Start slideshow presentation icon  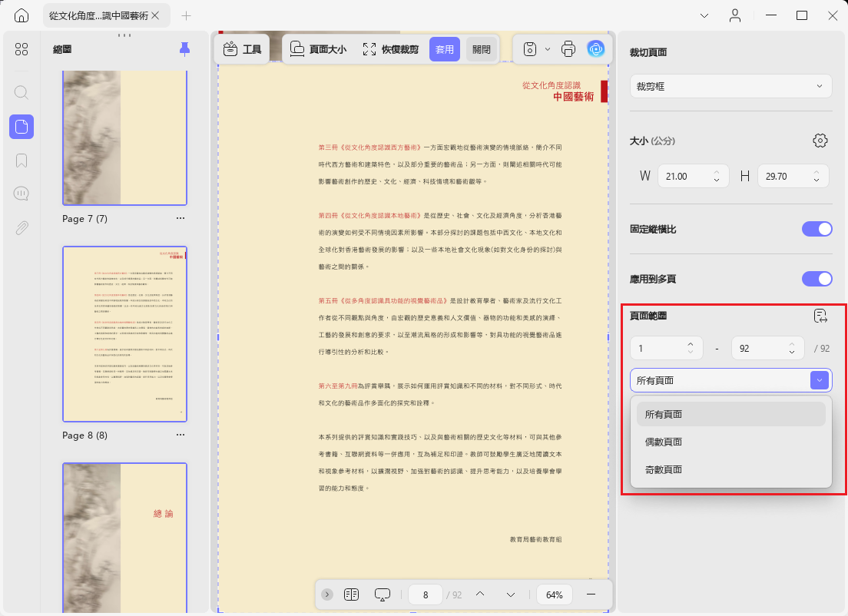[383, 594]
